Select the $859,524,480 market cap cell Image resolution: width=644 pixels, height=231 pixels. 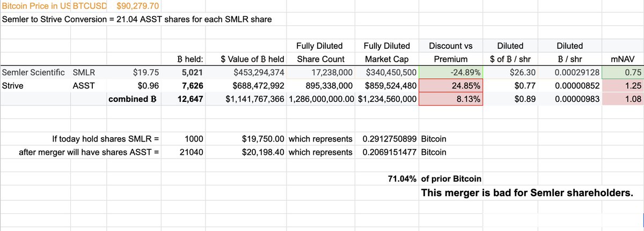(387, 85)
